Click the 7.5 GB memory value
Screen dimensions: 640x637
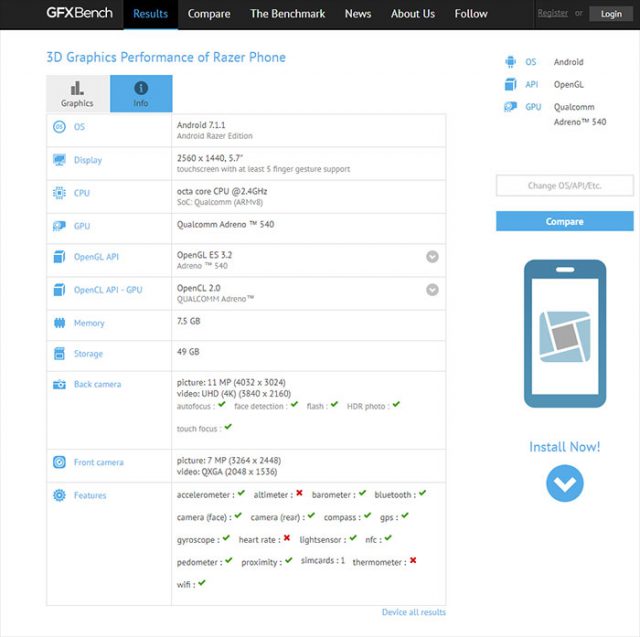pyautogui.click(x=189, y=321)
